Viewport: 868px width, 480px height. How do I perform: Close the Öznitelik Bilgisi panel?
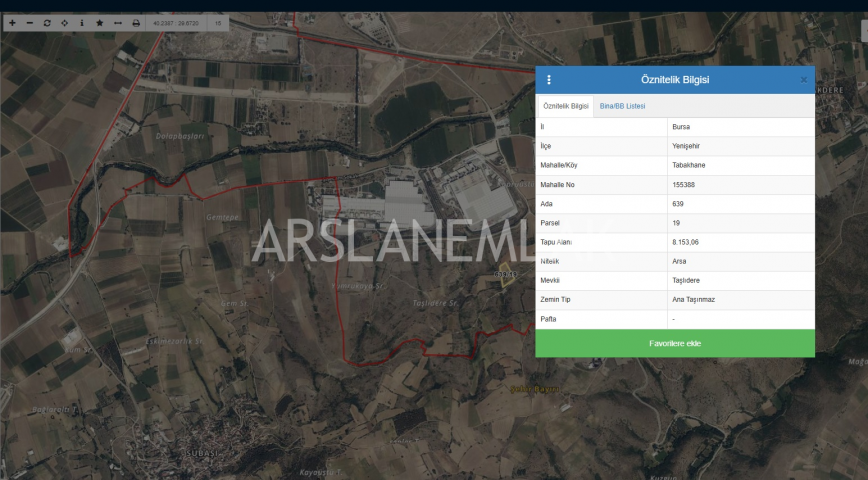pos(803,80)
